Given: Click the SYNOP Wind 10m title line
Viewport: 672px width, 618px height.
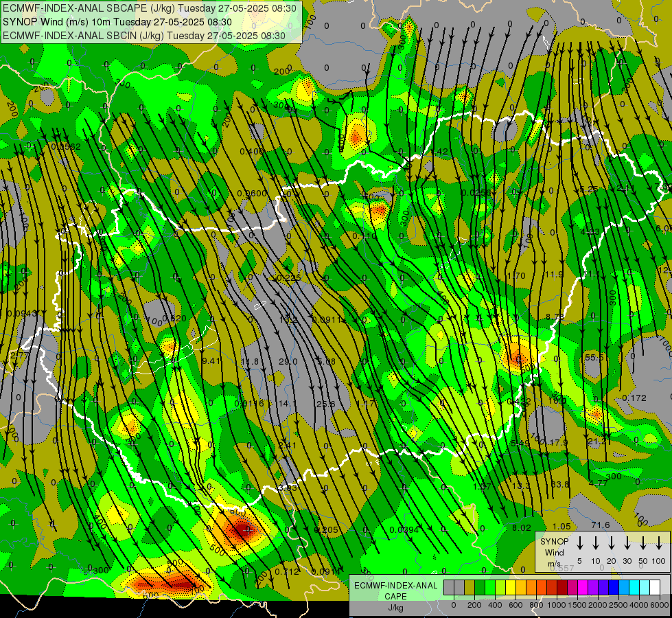Looking at the screenshot, I should coord(117,22).
